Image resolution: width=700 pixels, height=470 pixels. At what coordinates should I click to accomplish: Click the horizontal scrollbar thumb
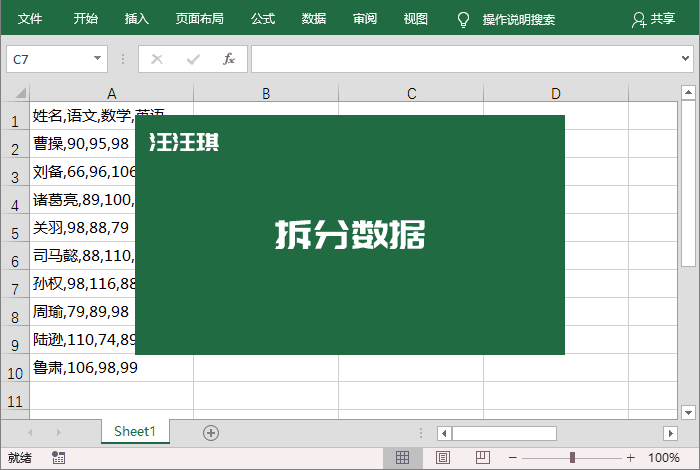504,433
